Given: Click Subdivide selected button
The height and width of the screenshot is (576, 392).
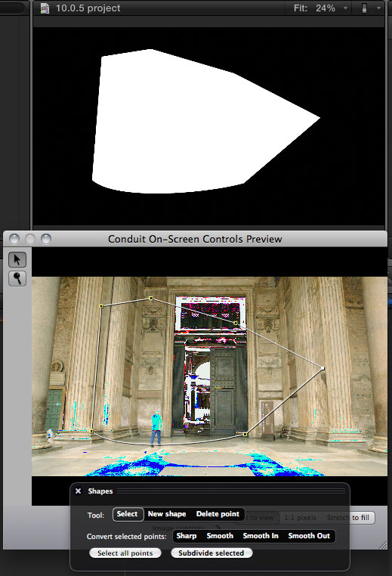Looking at the screenshot, I should pyautogui.click(x=211, y=553).
